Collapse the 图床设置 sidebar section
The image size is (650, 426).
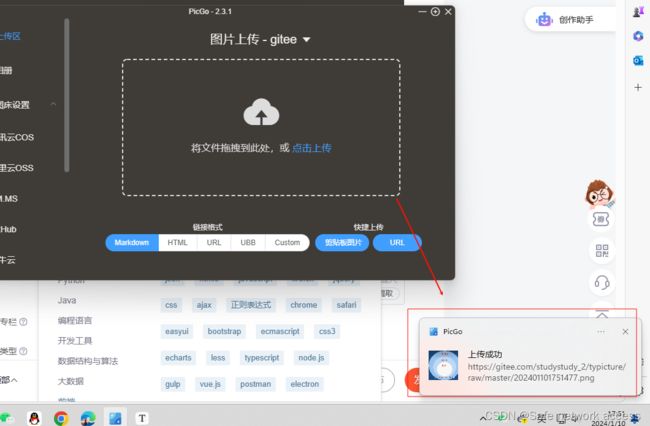click(53, 104)
